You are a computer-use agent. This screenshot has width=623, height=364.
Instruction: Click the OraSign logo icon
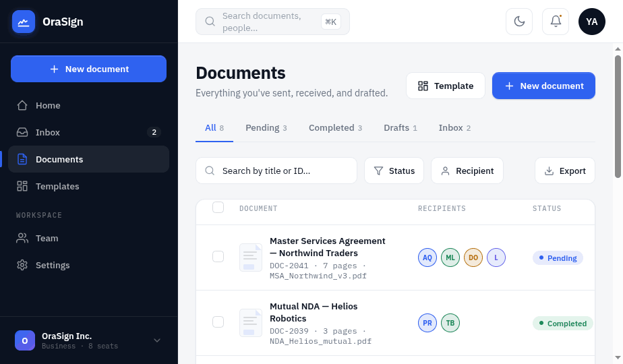coord(24,22)
